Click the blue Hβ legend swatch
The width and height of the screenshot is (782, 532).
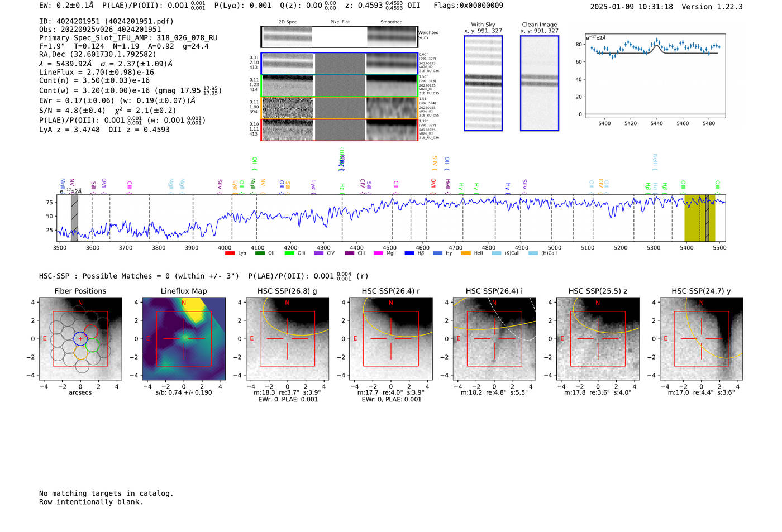tap(409, 253)
